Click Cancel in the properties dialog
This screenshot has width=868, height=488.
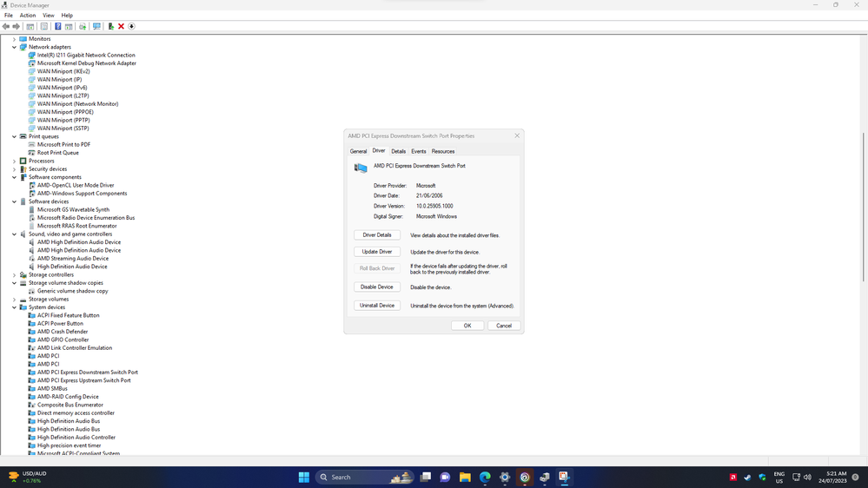504,326
